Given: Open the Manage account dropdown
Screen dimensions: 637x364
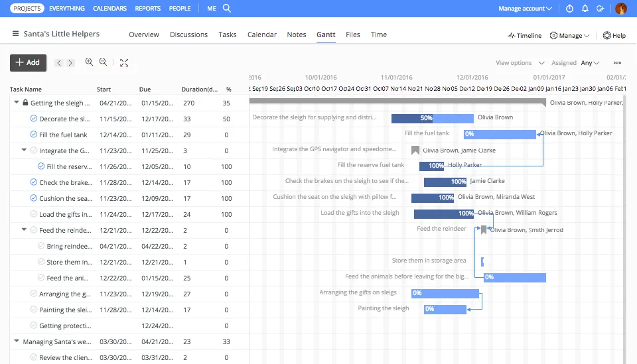Looking at the screenshot, I should [525, 8].
